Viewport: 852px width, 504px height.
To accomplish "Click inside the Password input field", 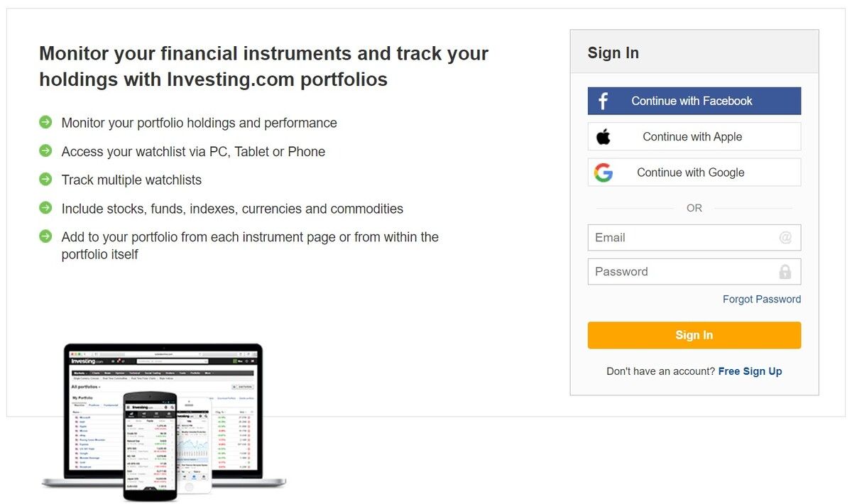I will [x=674, y=271].
